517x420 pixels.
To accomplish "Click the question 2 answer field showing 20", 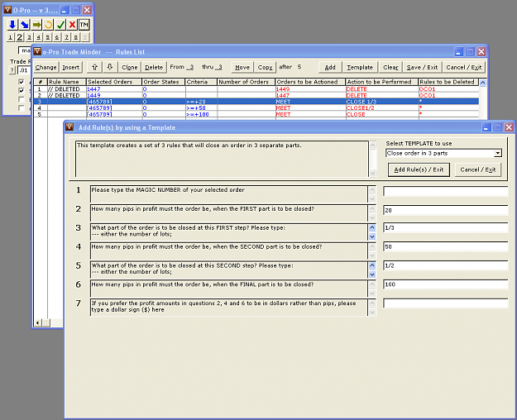I will [446, 210].
